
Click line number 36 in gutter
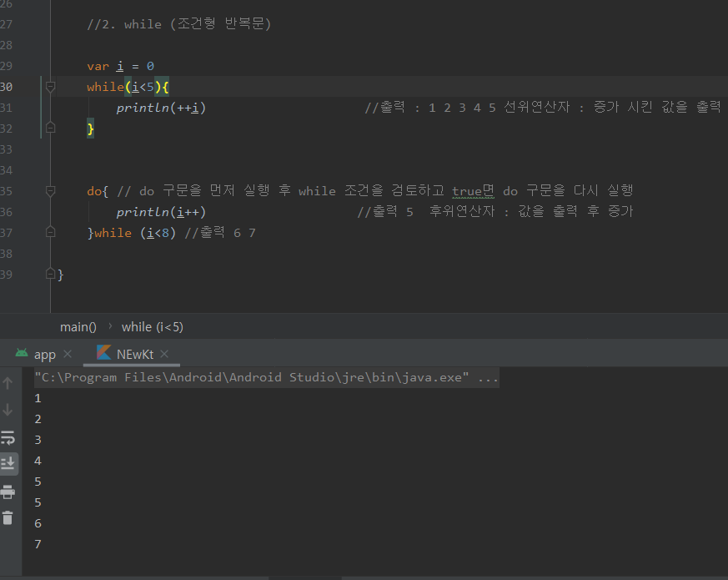[x=7, y=212]
